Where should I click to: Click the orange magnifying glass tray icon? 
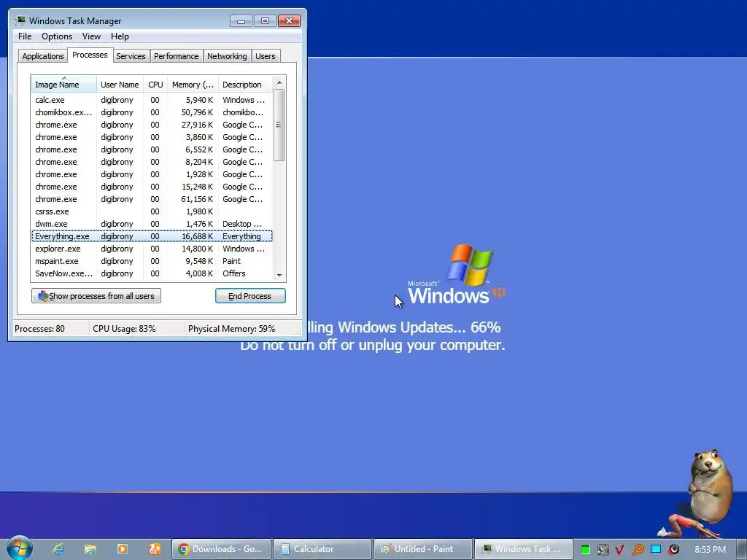[638, 550]
